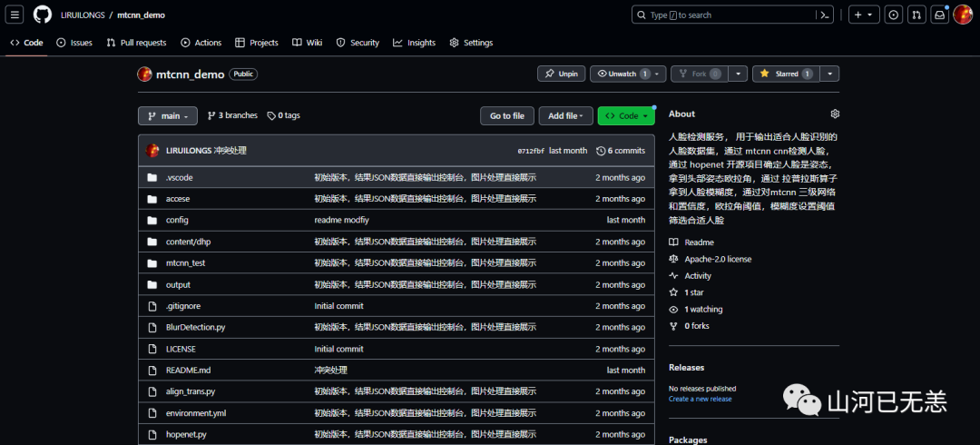Screen dimensions: 980x445
Task: Click the .vscode folder icon
Action: [152, 178]
